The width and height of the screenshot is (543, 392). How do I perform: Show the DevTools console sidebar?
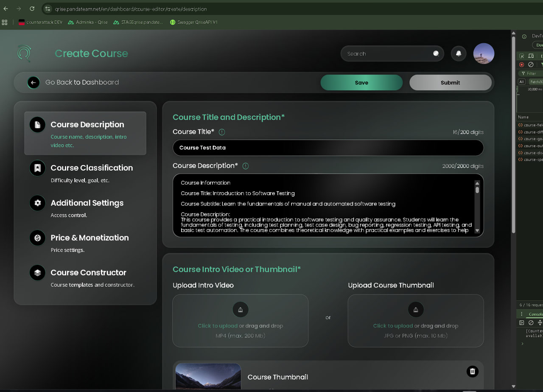click(x=522, y=323)
